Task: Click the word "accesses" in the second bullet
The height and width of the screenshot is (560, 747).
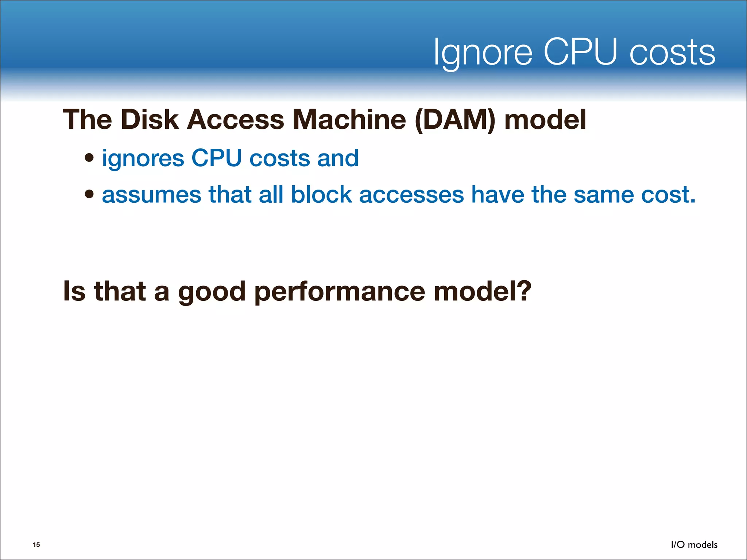Action: [411, 194]
